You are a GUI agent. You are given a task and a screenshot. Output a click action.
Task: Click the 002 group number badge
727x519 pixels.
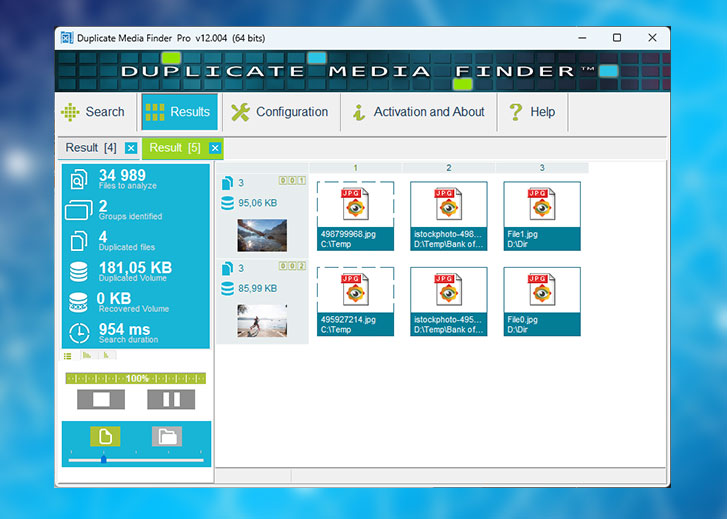tap(292, 266)
